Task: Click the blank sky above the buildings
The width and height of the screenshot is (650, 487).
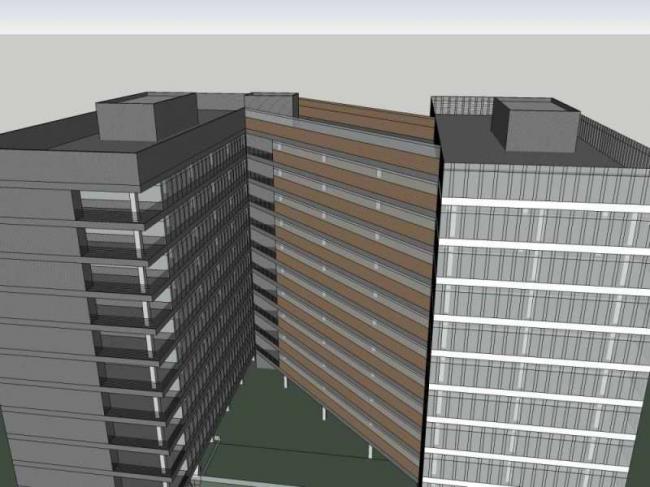Action: [x=325, y=16]
